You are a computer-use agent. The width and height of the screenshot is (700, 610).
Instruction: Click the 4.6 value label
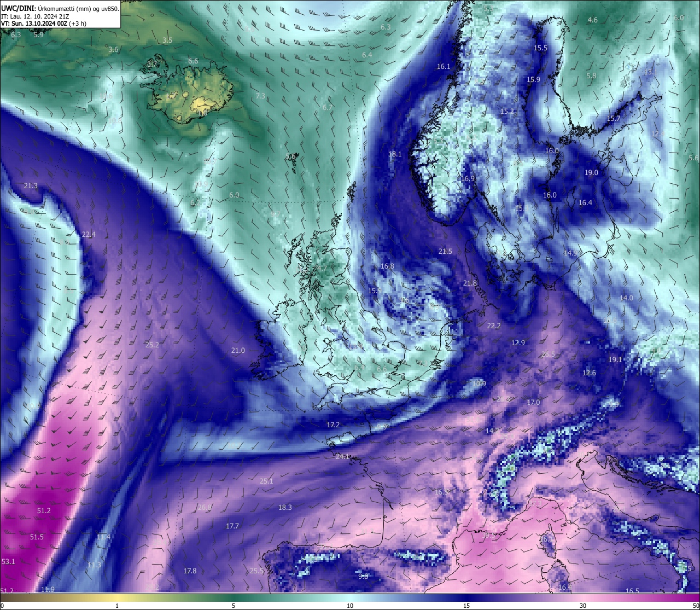pos(593,20)
